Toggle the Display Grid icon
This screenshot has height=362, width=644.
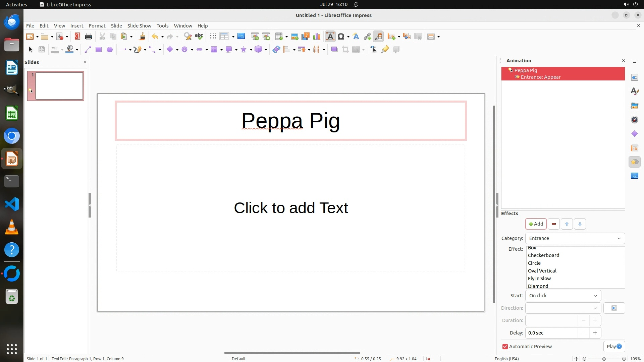pos(213,37)
